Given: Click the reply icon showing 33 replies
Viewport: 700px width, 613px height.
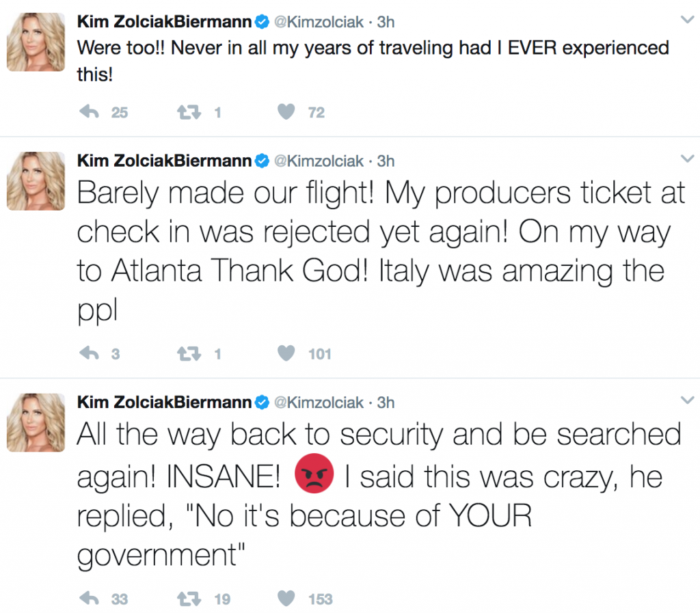Looking at the screenshot, I should point(90,598).
